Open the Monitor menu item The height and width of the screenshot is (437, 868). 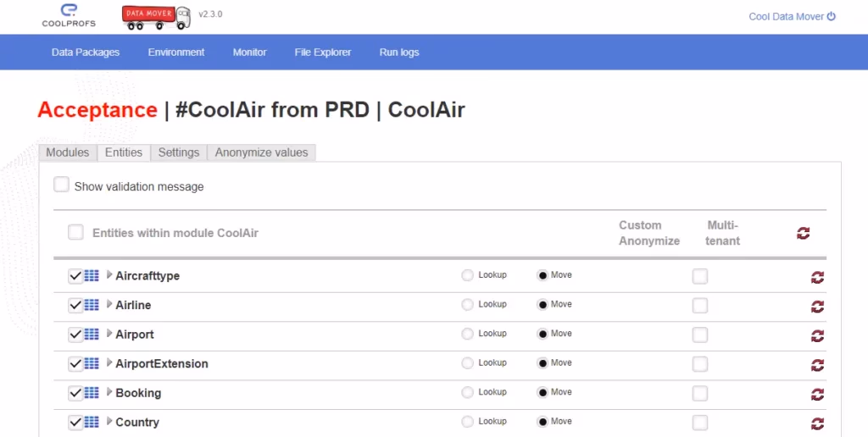pos(249,53)
